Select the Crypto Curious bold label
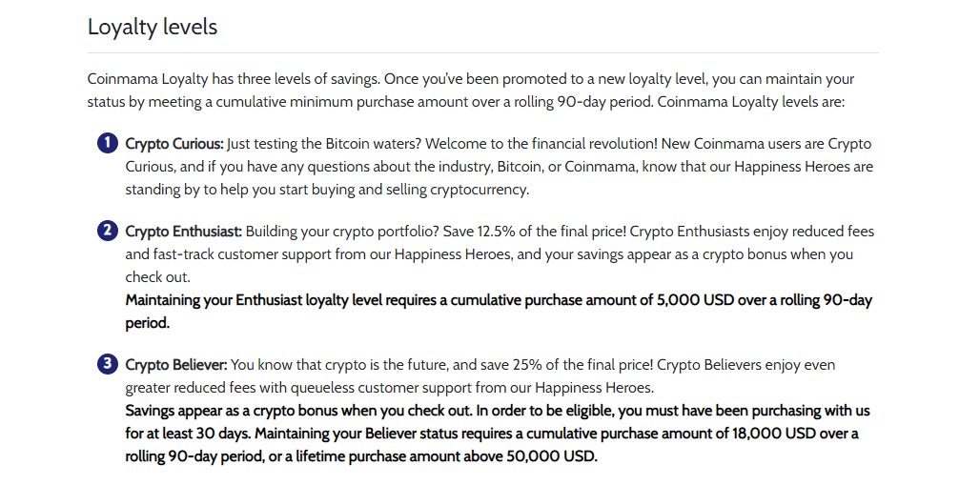Viewport: 980px width, 486px height. 174,144
